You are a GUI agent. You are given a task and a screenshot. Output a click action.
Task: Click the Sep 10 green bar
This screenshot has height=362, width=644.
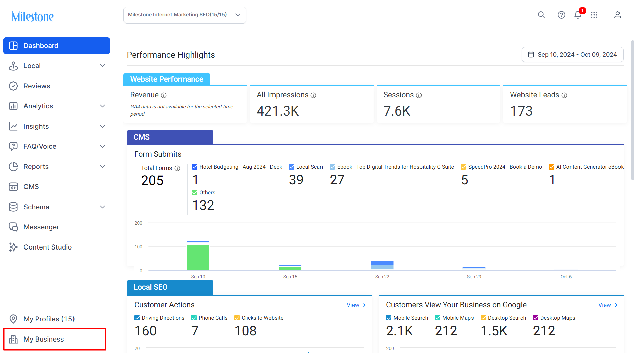pos(198,258)
